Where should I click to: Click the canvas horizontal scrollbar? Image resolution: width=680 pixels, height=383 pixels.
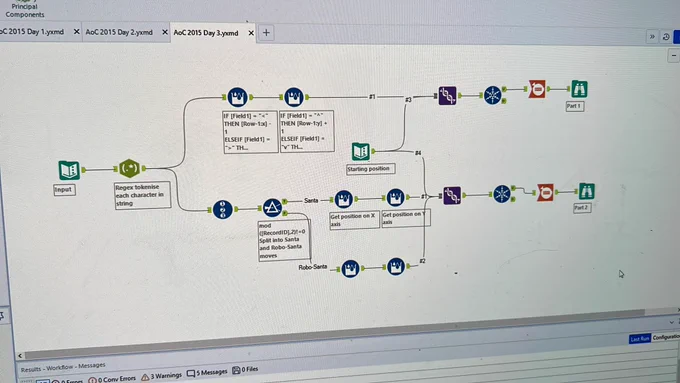click(334, 334)
